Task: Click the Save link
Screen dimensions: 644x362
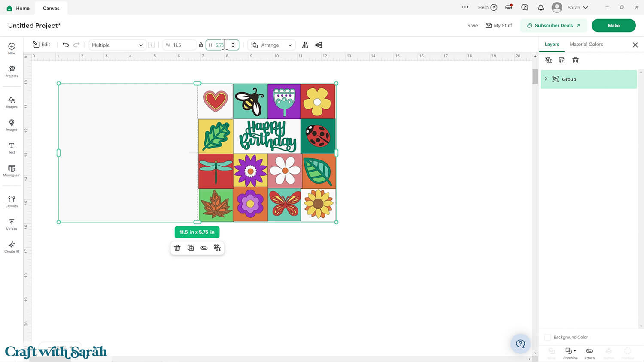Action: (x=472, y=26)
